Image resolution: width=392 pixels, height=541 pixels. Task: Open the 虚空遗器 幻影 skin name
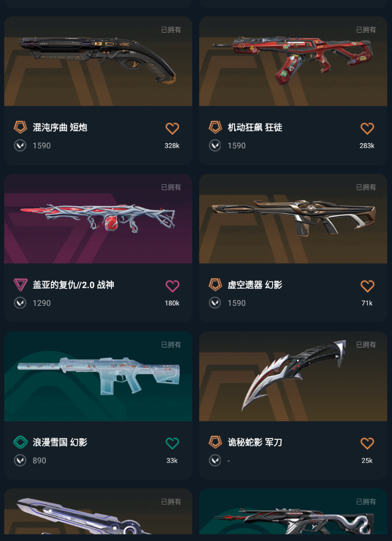click(x=255, y=285)
